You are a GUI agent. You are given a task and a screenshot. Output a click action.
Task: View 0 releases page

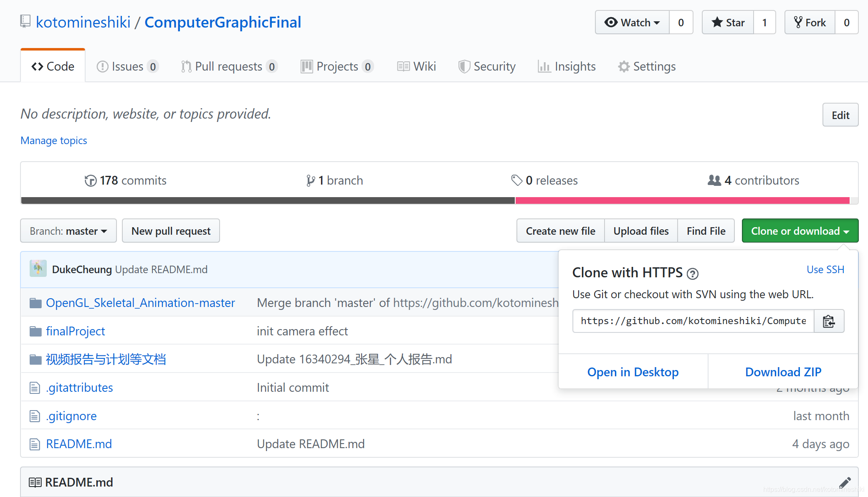[544, 180]
